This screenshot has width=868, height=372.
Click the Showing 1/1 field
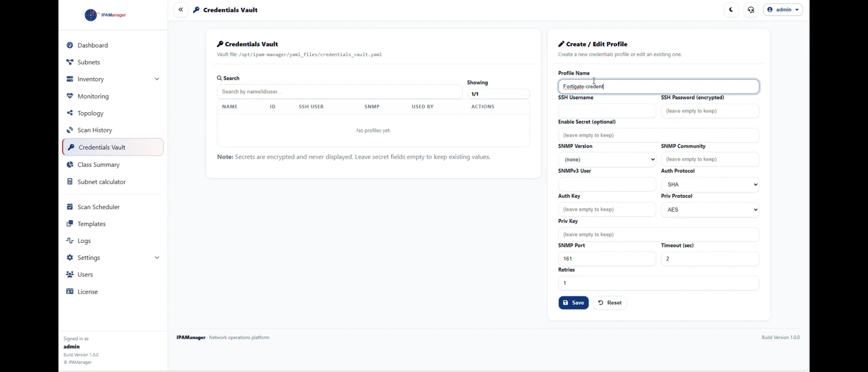(498, 94)
